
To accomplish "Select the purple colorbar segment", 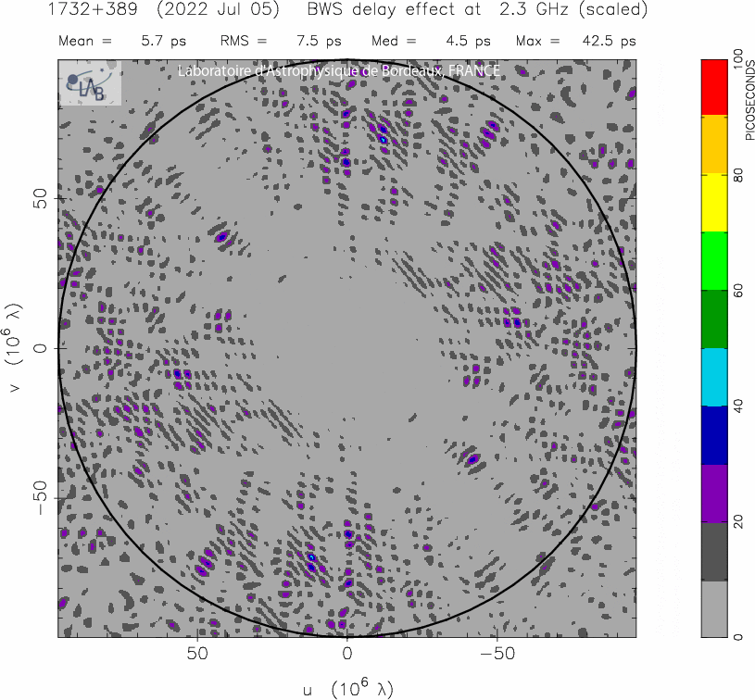I will coord(713,493).
